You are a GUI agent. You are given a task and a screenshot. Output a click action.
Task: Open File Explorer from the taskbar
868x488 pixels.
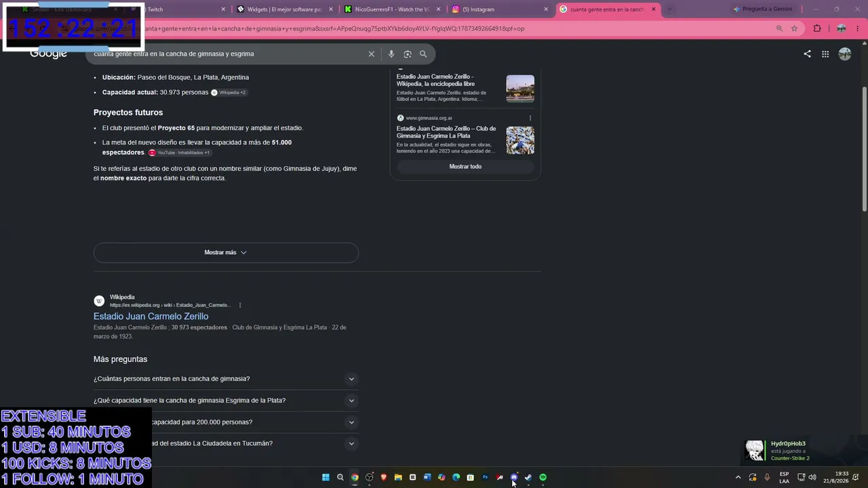398,477
